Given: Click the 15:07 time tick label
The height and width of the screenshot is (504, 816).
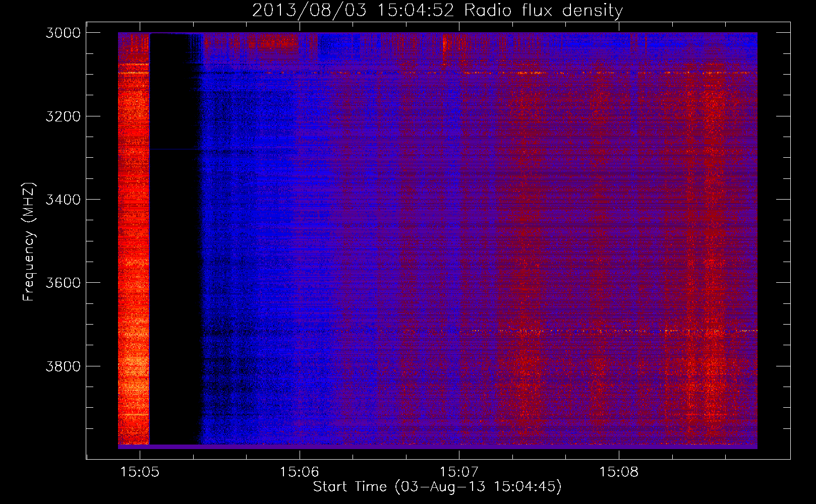Looking at the screenshot, I should point(459,472).
